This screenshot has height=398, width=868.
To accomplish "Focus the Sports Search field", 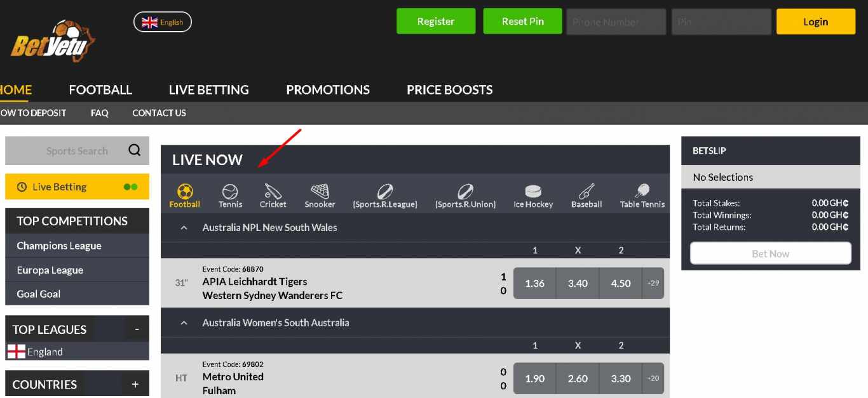I will tap(77, 150).
